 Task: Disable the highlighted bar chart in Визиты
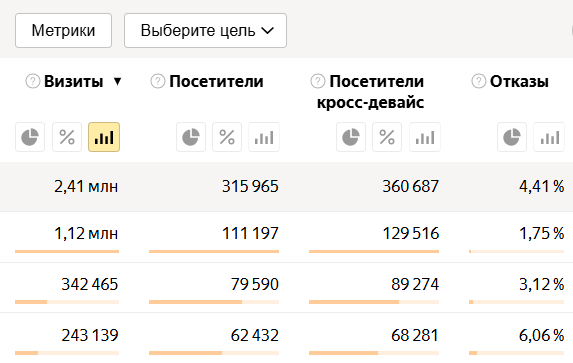104,137
